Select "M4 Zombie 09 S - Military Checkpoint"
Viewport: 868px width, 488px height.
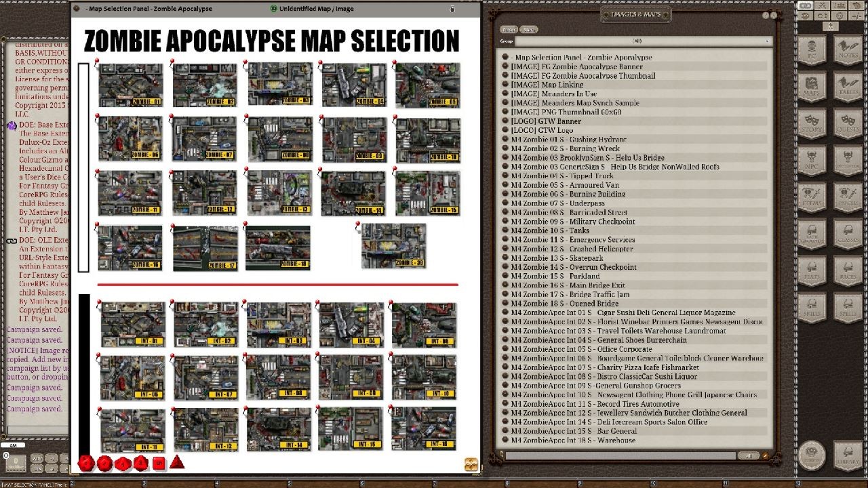click(x=573, y=222)
